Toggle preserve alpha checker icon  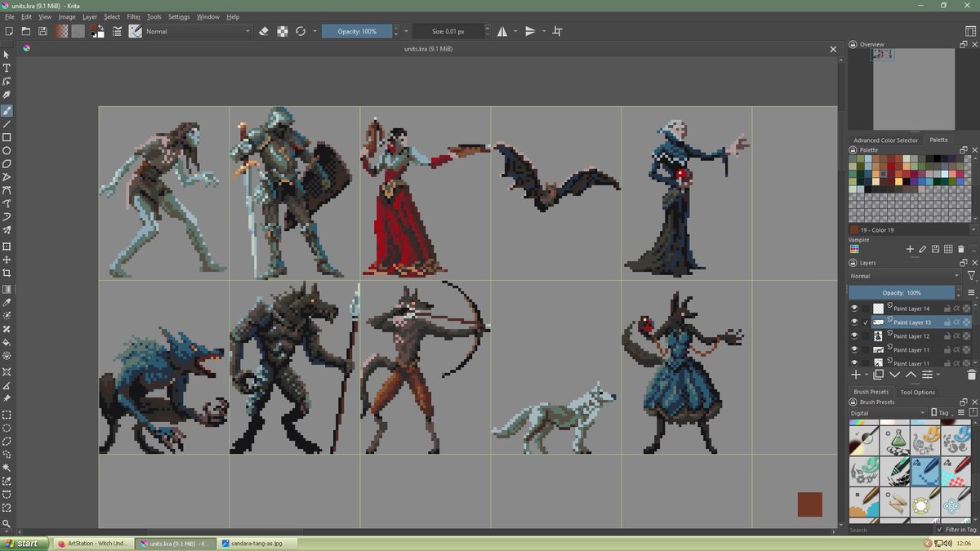282,31
